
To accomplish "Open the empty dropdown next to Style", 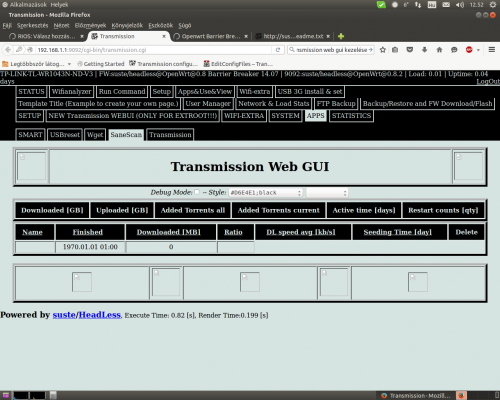I will [327, 193].
